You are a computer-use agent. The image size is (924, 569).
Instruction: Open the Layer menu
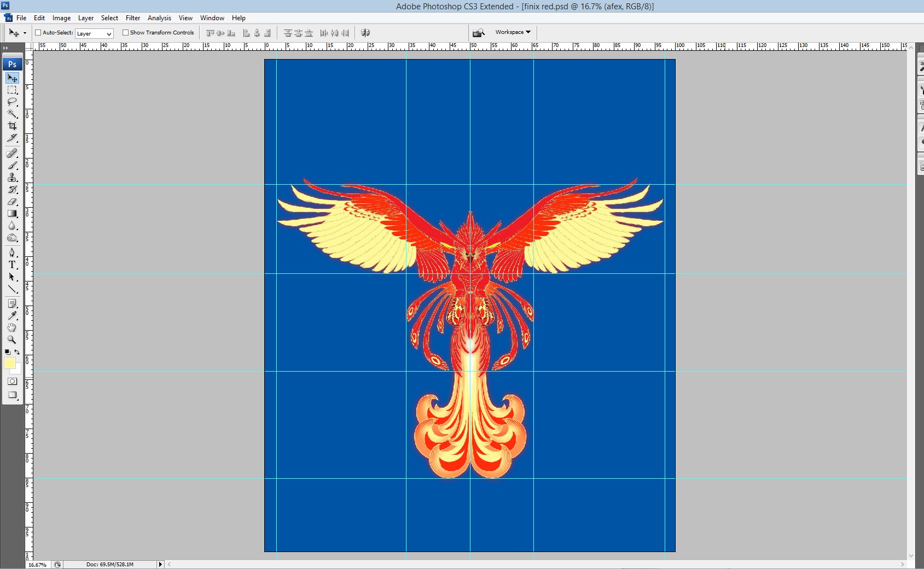[86, 18]
